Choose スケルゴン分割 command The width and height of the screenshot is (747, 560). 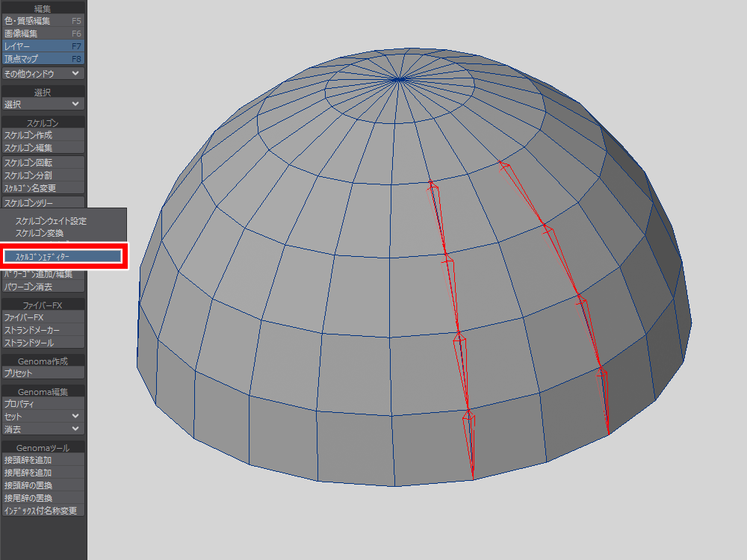(43, 175)
